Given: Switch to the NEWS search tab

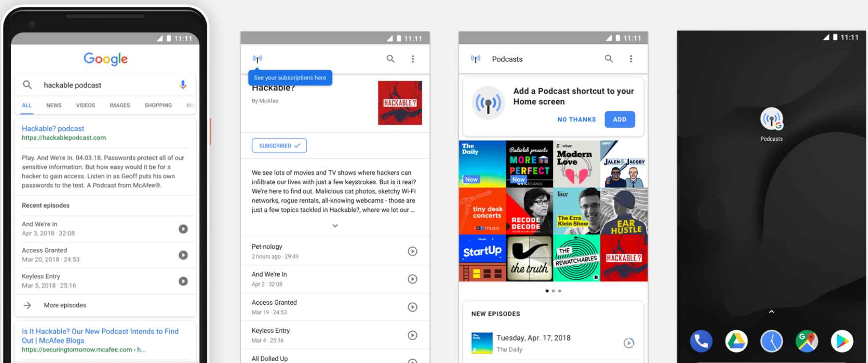Looking at the screenshot, I should (x=54, y=105).
